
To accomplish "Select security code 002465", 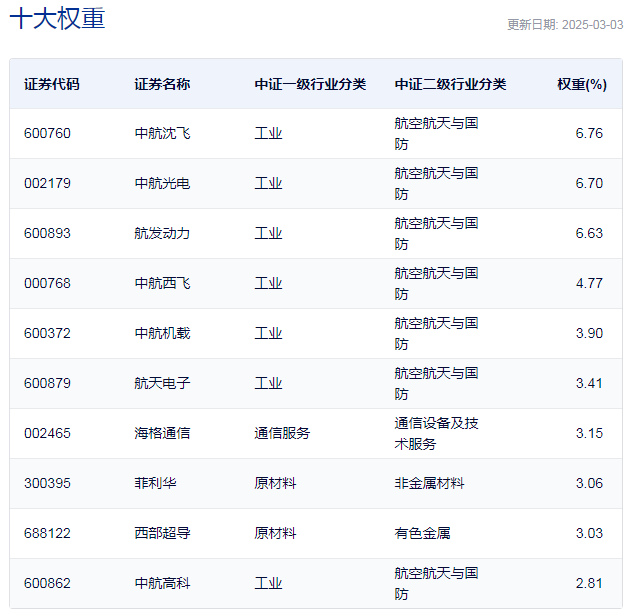I will 47,433.
